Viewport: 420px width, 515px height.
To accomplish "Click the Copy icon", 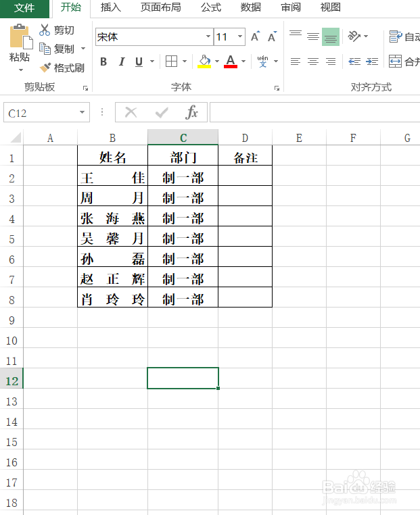I will pos(45,49).
